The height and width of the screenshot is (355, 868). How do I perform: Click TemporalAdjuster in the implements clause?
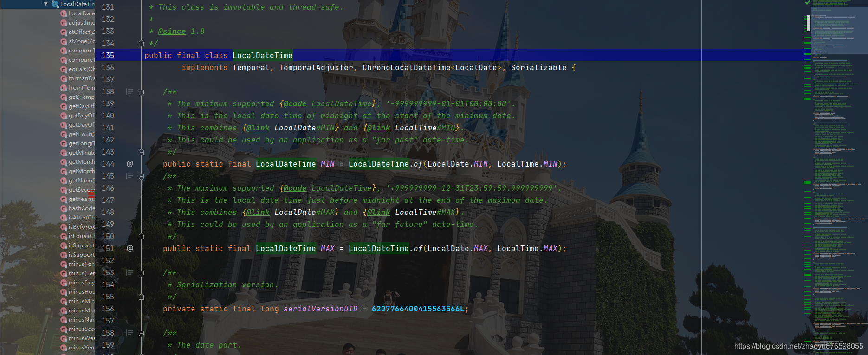tap(316, 67)
